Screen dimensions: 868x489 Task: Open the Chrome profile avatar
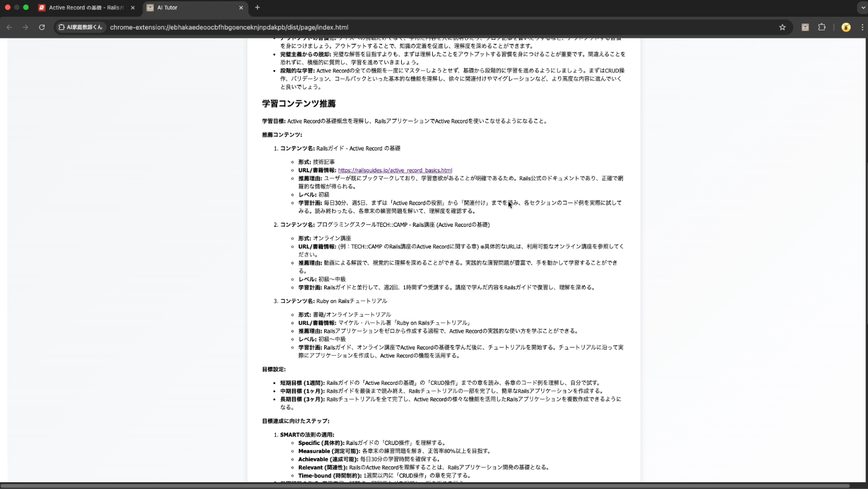pyautogui.click(x=846, y=27)
